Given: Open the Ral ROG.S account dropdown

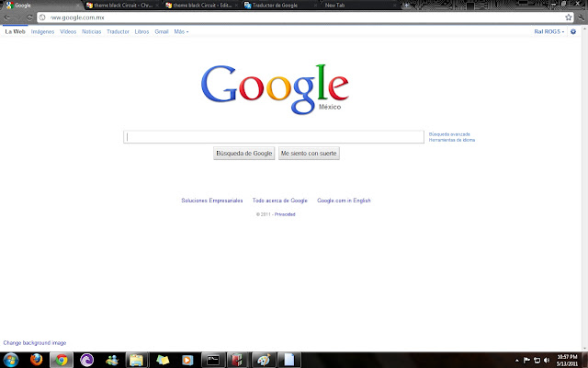Looking at the screenshot, I should pyautogui.click(x=549, y=31).
